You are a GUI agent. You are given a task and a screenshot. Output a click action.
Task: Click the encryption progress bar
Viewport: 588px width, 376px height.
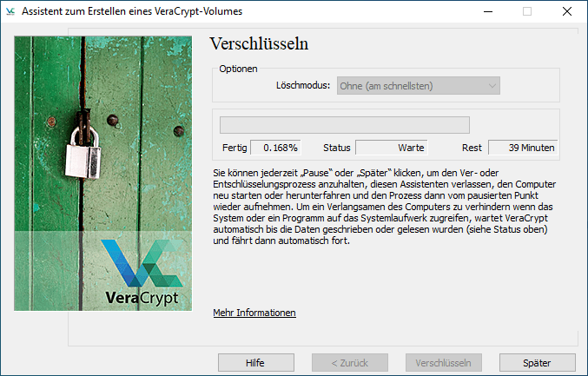coord(344,125)
